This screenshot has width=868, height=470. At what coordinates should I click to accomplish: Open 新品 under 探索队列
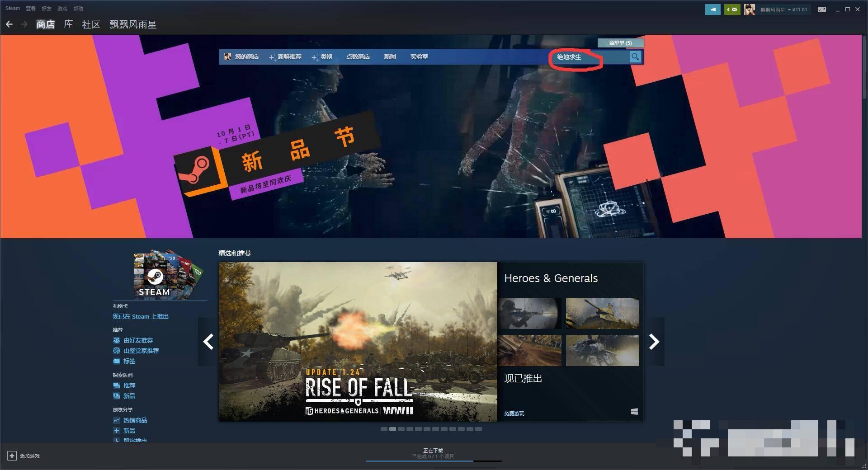129,396
